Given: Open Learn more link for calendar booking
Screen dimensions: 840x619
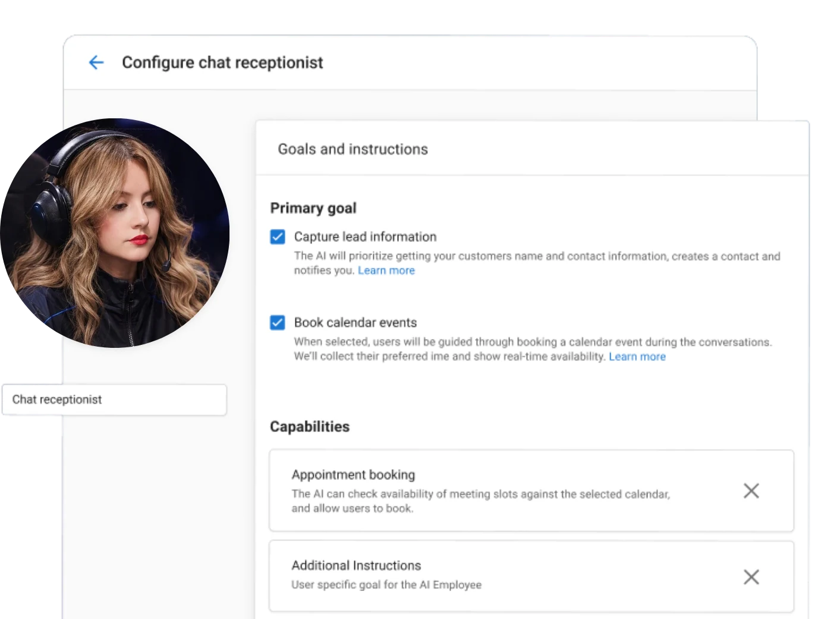Looking at the screenshot, I should click(637, 357).
